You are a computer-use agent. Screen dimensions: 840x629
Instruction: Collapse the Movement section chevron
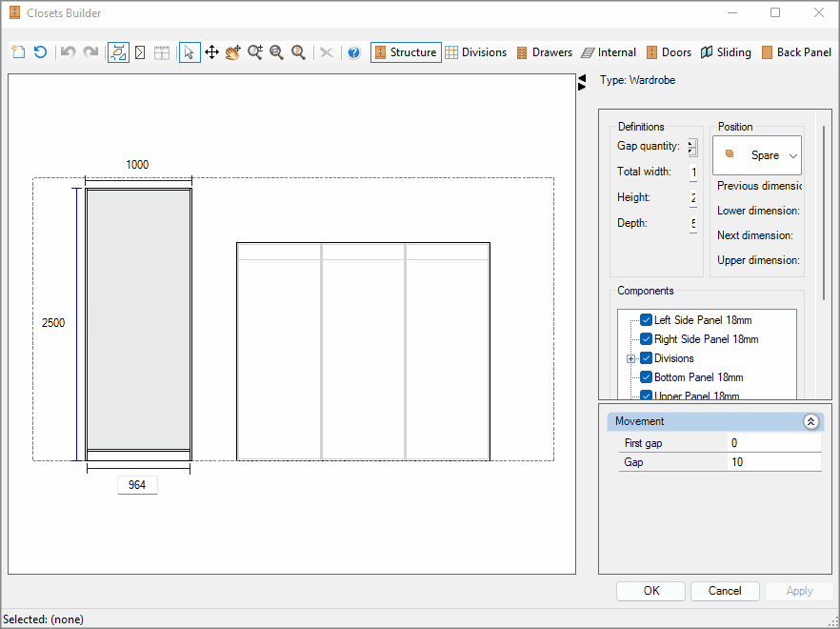point(810,421)
